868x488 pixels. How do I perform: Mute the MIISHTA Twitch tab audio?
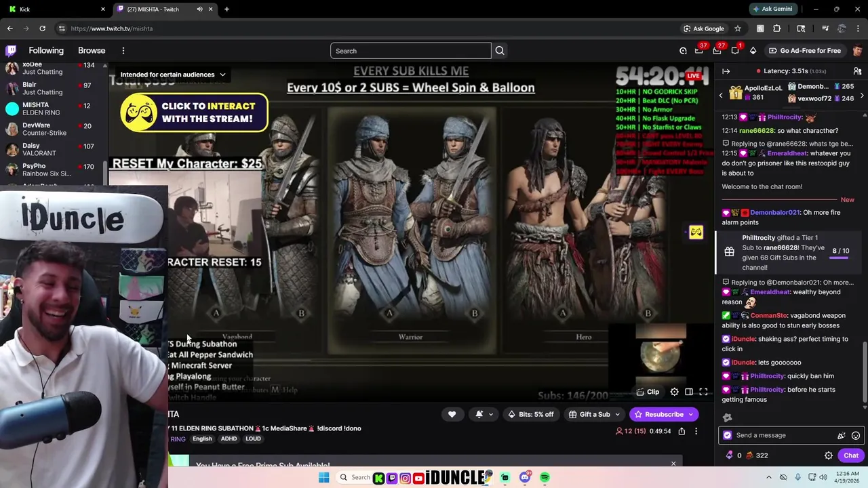[199, 9]
